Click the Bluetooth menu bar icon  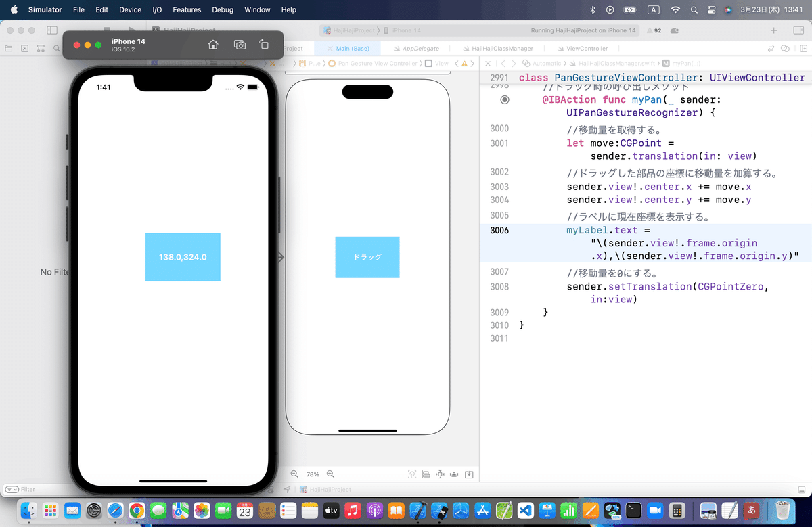592,10
